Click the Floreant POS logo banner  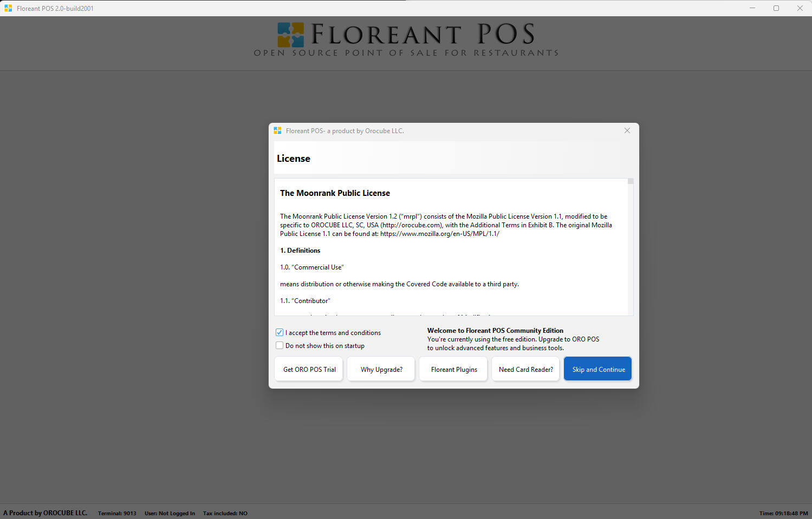(406, 38)
